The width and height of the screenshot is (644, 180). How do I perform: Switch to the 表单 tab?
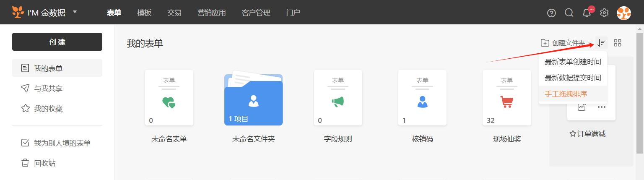tap(114, 13)
